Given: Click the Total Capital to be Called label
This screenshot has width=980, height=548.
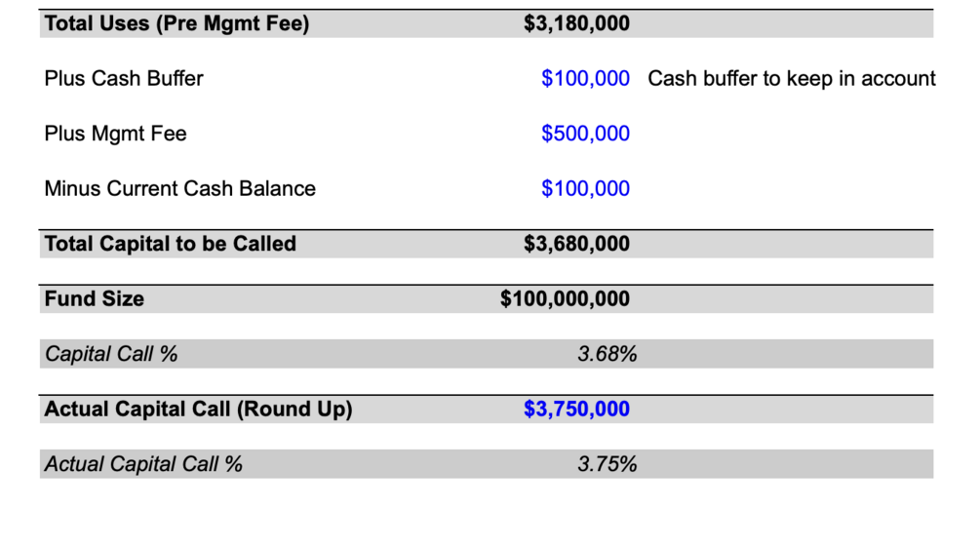Looking at the screenshot, I should pyautogui.click(x=170, y=244).
